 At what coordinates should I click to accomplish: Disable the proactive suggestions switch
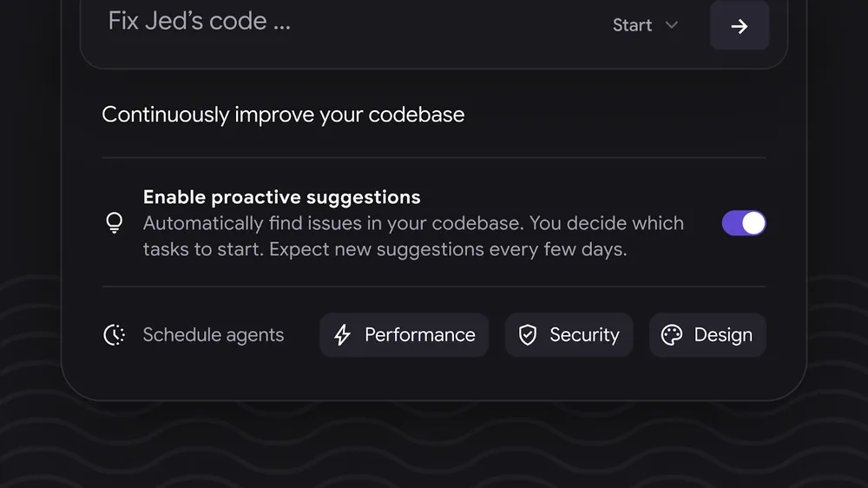click(x=744, y=223)
